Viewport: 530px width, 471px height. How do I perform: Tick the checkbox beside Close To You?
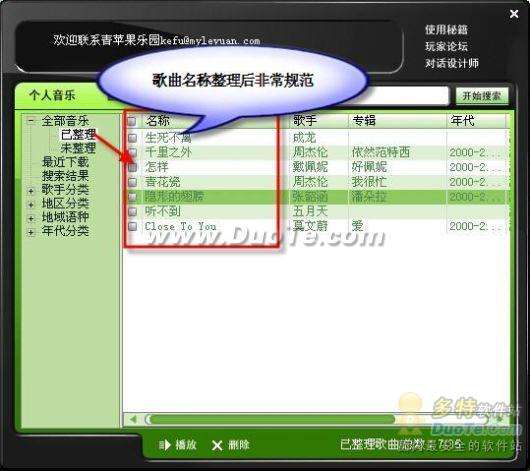click(x=132, y=226)
